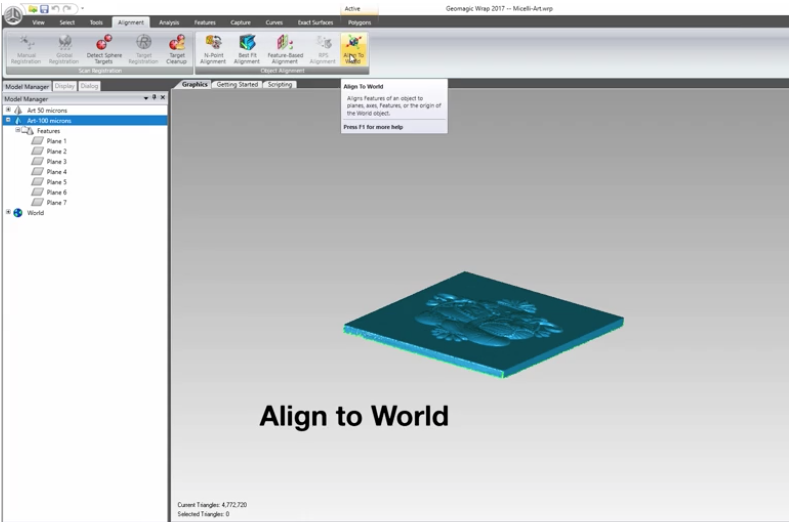Select Plane 3 in the tree
The image size is (789, 522).
56,162
